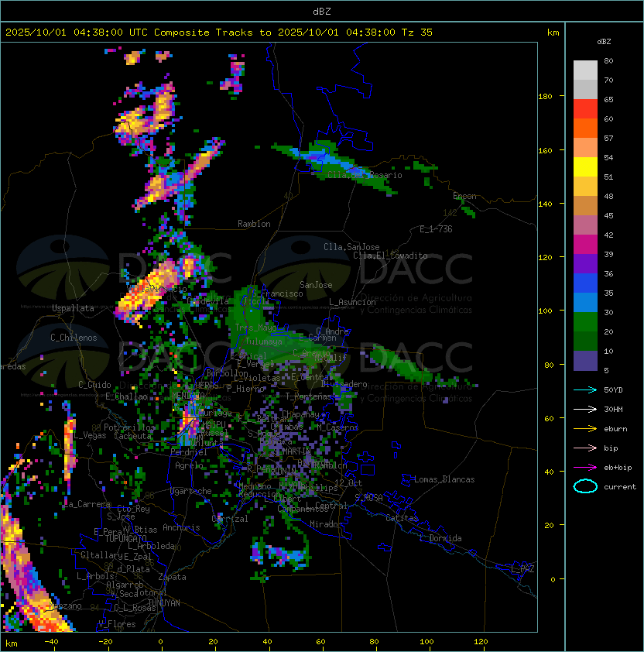The height and width of the screenshot is (652, 644).
Task: Select the bright green 30–20 dBZ swatch
Action: click(x=585, y=322)
